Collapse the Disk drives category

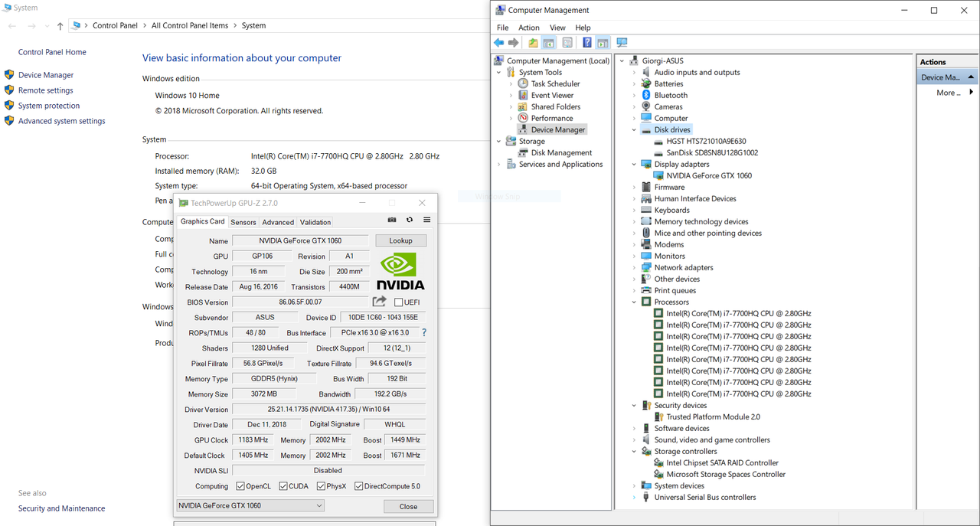(x=634, y=130)
